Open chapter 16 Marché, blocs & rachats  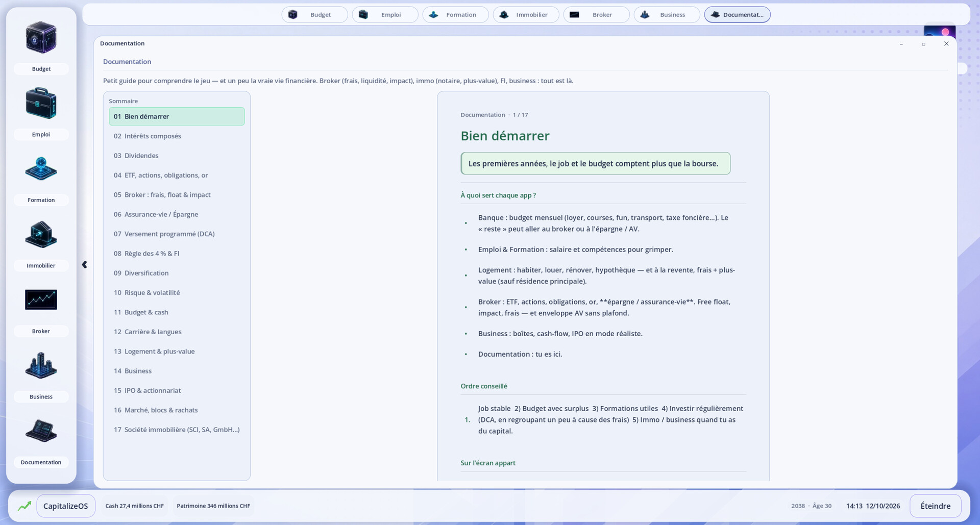coord(177,410)
